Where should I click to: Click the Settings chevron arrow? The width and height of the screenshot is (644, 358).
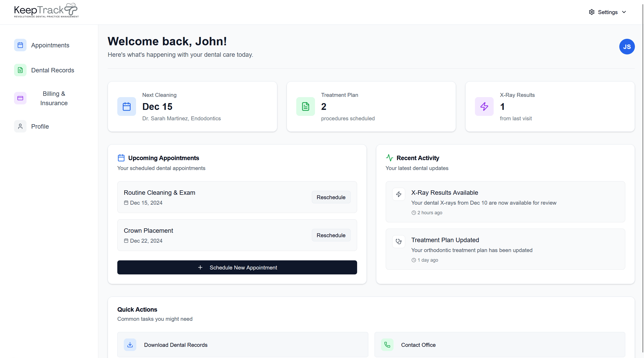coord(624,12)
